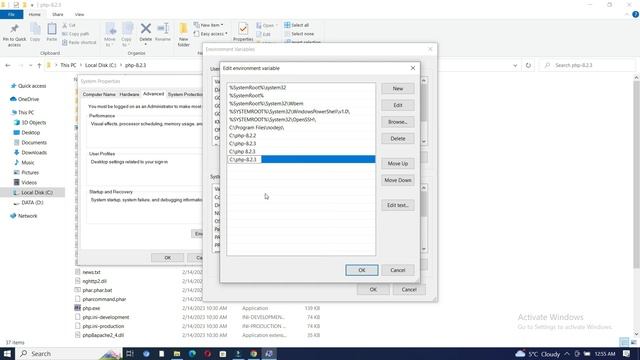The width and height of the screenshot is (640, 360).
Task: Click New in Edit environment variable dialog
Action: tap(398, 89)
